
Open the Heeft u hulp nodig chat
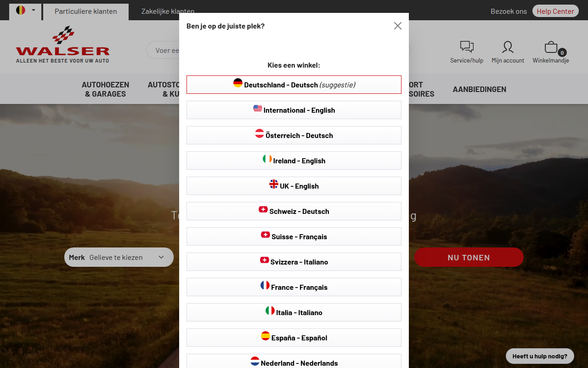click(x=540, y=356)
